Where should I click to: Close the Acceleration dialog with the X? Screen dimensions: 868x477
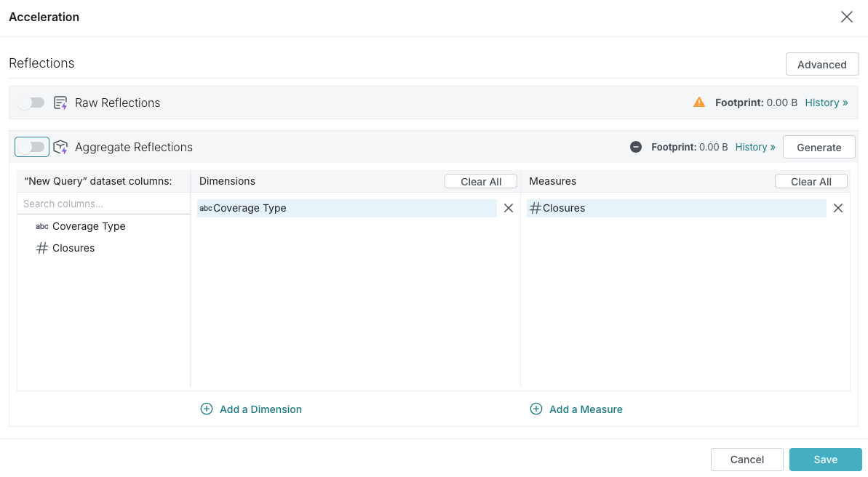(x=847, y=17)
